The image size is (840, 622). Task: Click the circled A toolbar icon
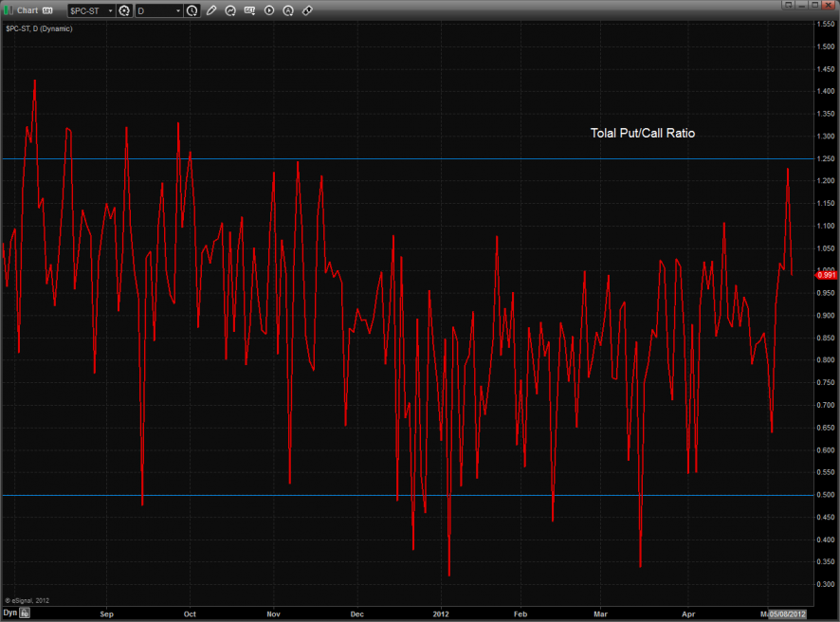click(288, 10)
